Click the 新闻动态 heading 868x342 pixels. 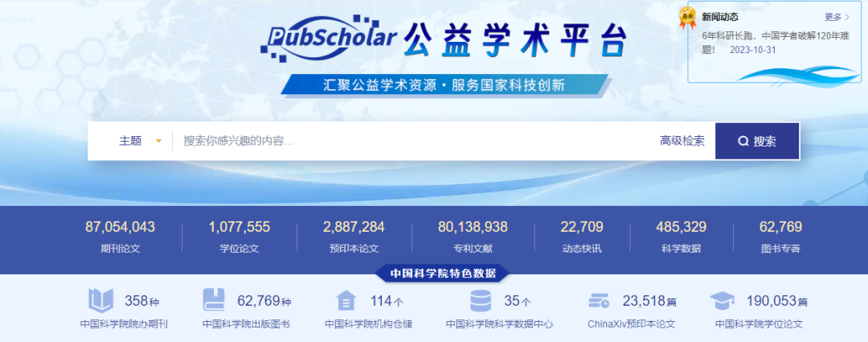pos(719,17)
